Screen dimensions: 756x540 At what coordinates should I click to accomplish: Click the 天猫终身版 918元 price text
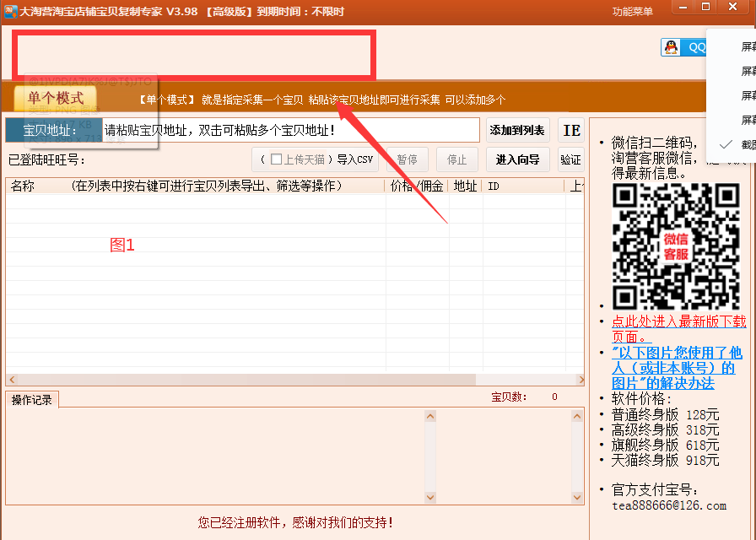(666, 461)
